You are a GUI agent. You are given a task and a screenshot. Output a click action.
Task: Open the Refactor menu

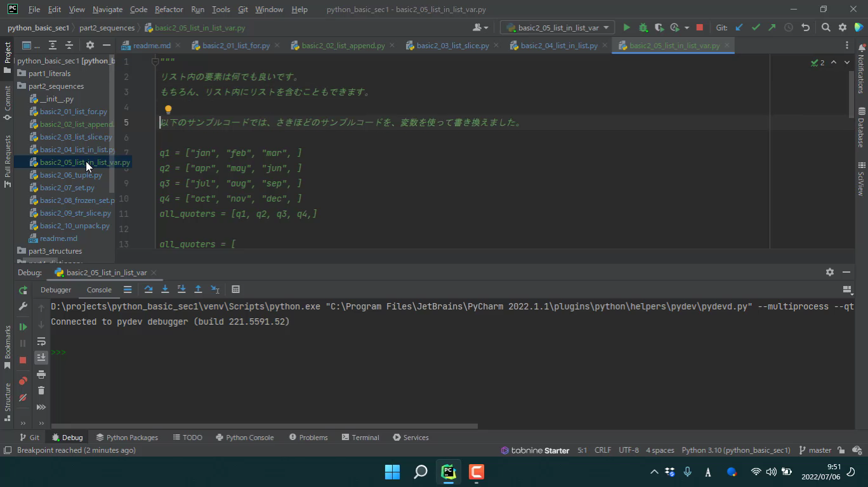(x=168, y=10)
